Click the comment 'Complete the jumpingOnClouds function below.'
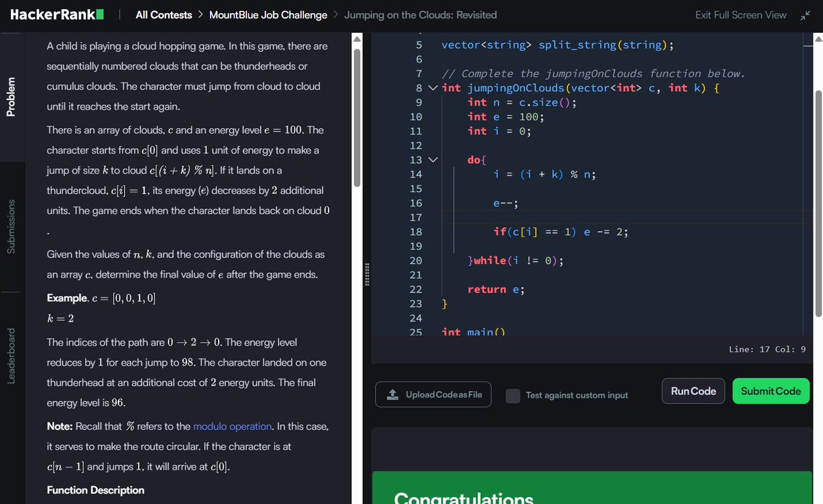This screenshot has height=504, width=823. coord(604,73)
